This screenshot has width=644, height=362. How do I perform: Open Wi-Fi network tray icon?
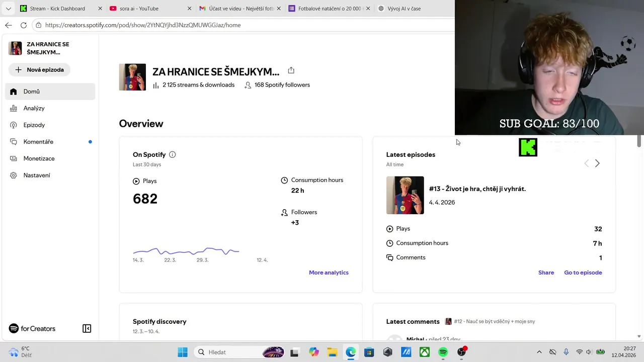pyautogui.click(x=579, y=352)
